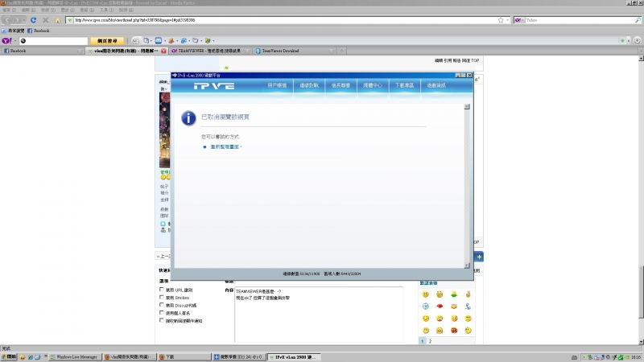
Task: Open the Firefox home page icon
Action: (x=57, y=19)
